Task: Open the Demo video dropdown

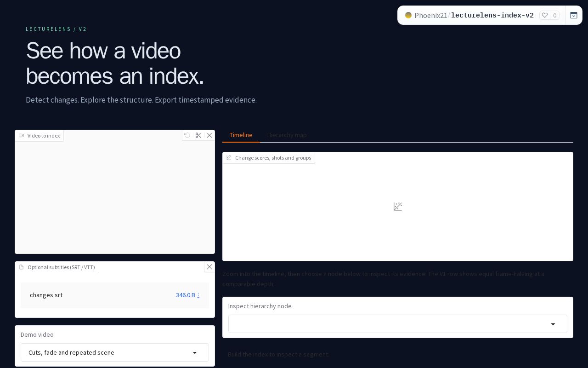Action: pyautogui.click(x=115, y=352)
